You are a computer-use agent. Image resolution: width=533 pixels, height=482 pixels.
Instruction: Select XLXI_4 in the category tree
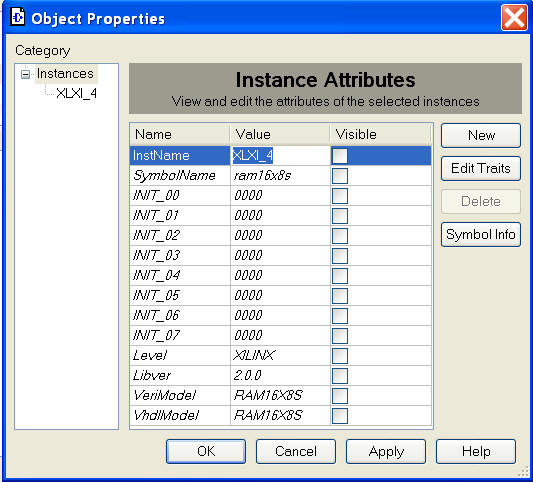pyautogui.click(x=76, y=93)
